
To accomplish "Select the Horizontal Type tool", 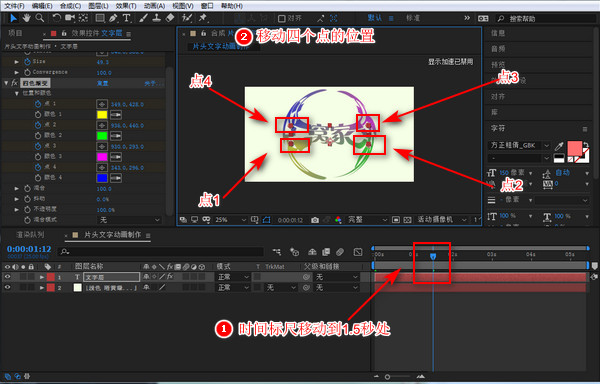I will [x=126, y=18].
